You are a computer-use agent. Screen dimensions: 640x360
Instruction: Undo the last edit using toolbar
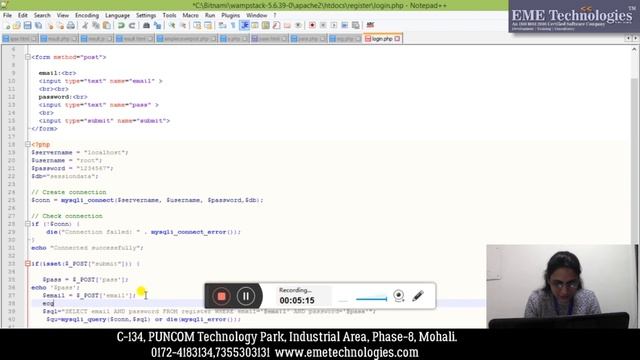(121, 26)
